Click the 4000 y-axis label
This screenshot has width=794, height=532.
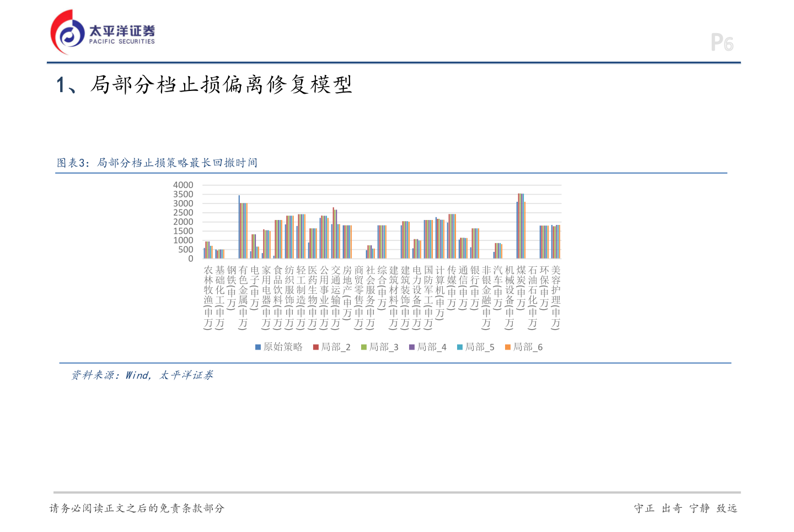point(183,185)
